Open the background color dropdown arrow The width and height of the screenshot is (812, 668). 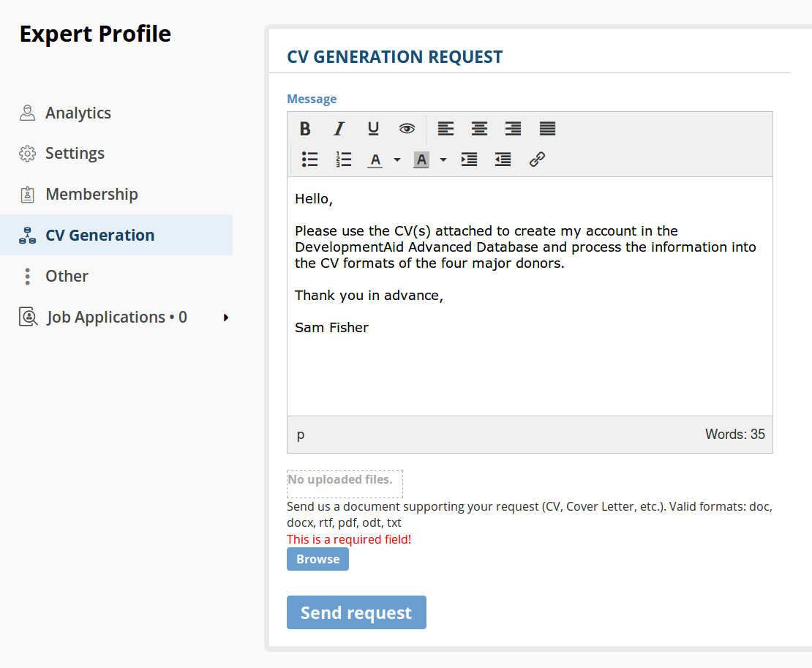click(443, 160)
